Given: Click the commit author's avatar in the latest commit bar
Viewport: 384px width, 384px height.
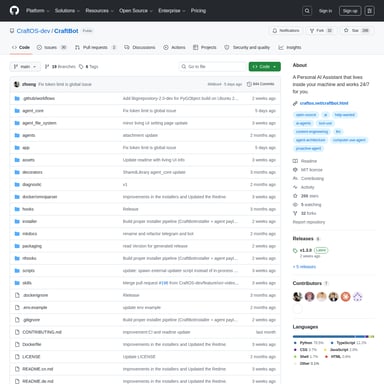Looking at the screenshot, I should tap(17, 84).
